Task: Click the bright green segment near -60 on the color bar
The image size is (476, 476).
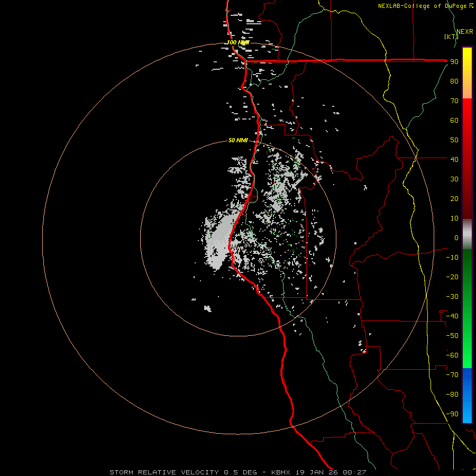Action: pos(467,355)
